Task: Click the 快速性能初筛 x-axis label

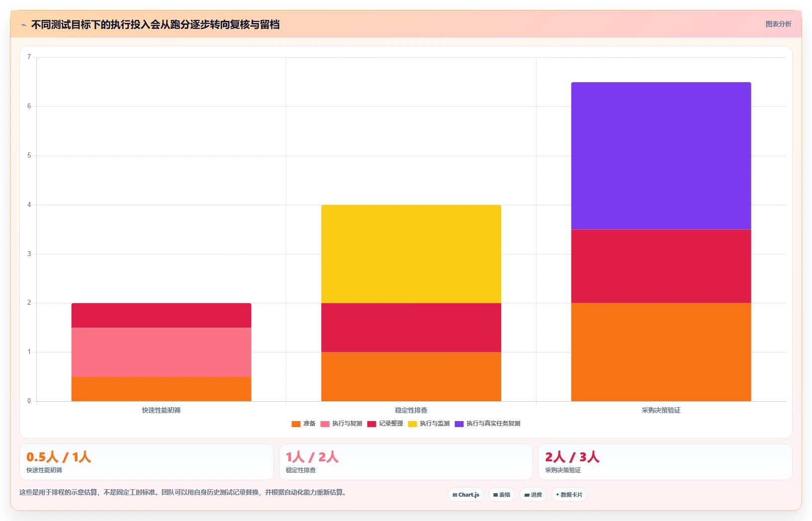Action: [x=161, y=410]
